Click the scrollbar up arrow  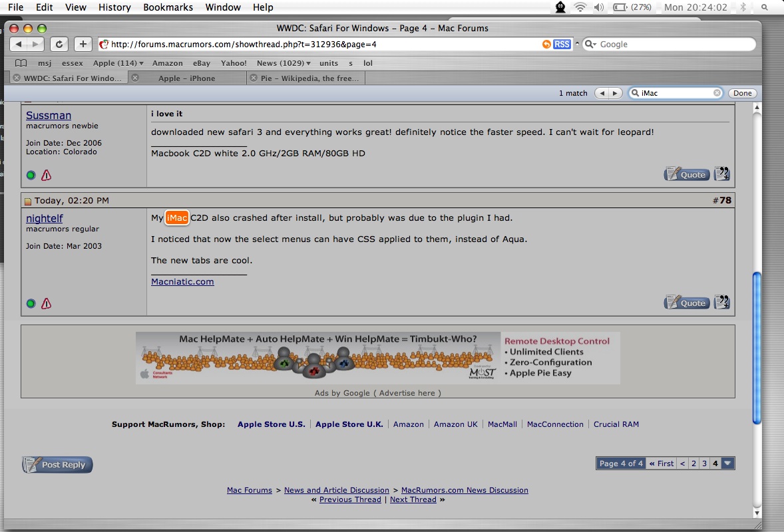[x=757, y=108]
